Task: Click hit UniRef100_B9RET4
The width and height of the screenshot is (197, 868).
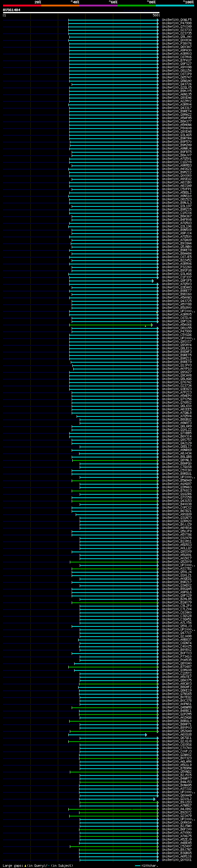Action: [x=176, y=111]
